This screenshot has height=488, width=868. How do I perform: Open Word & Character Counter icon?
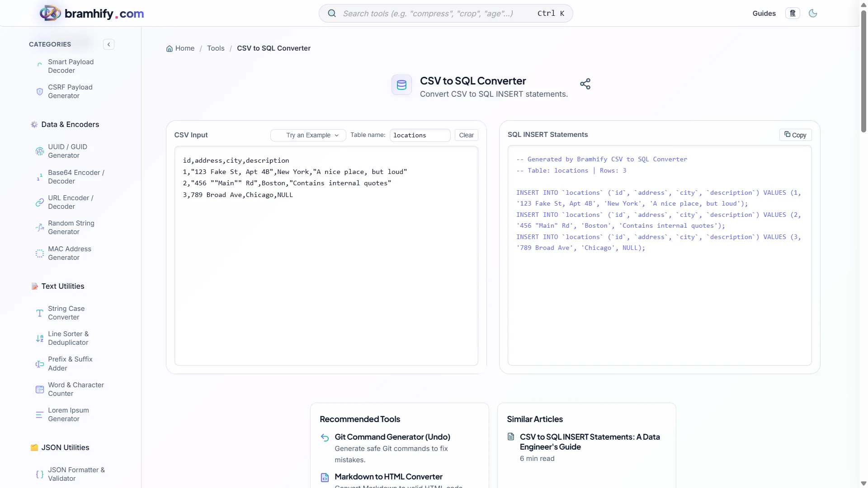pos(40,389)
